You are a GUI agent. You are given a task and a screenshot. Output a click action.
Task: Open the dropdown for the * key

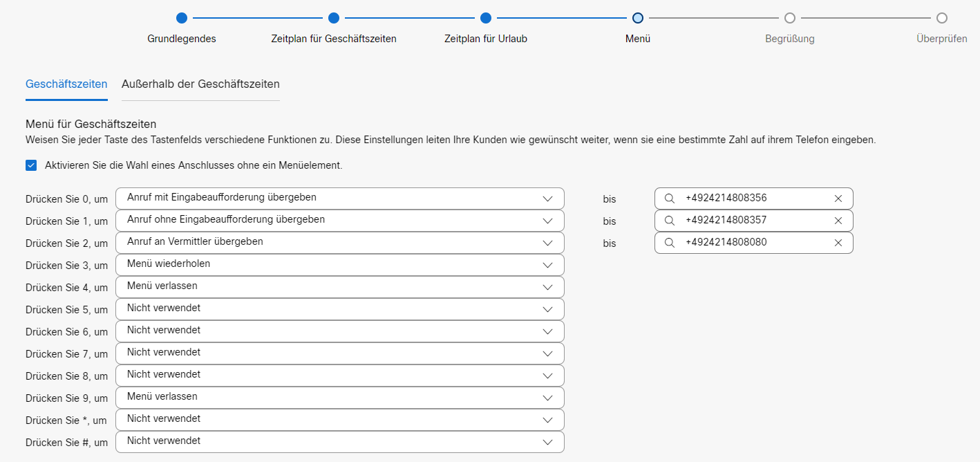click(x=340, y=420)
